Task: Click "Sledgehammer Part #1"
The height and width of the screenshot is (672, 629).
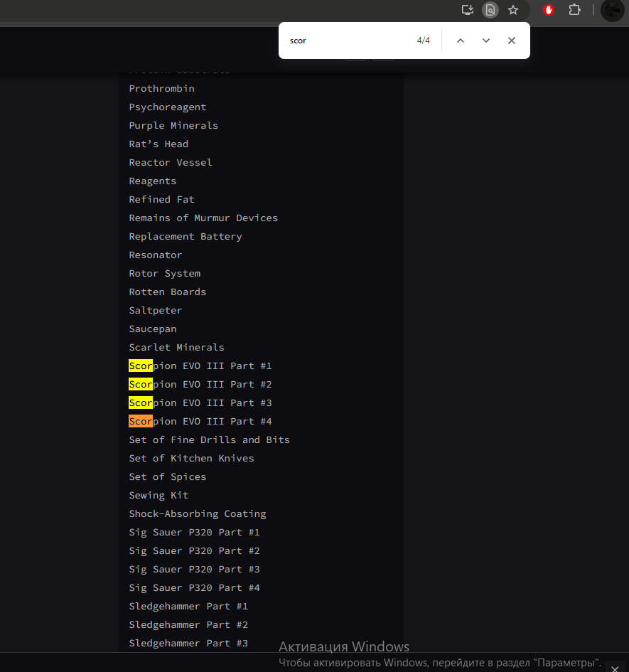Action: coord(188,606)
